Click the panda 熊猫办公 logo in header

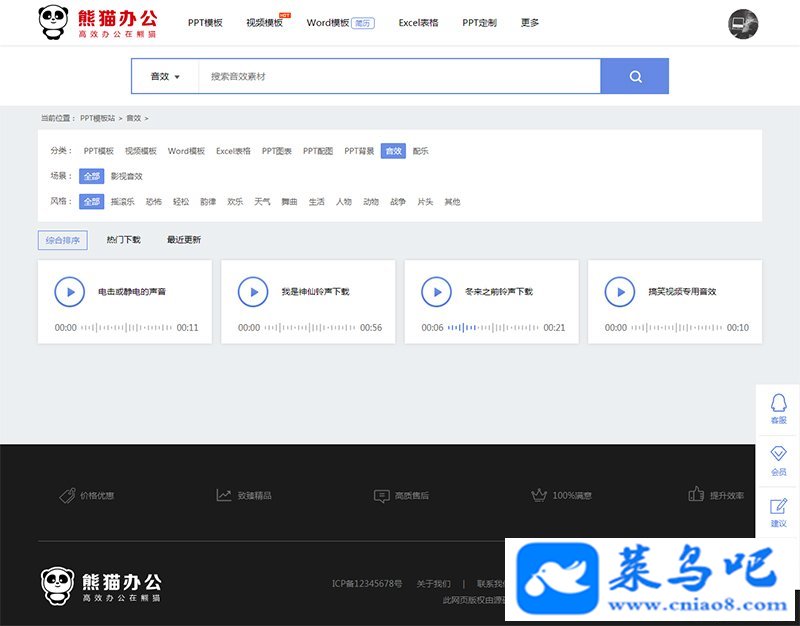97,22
